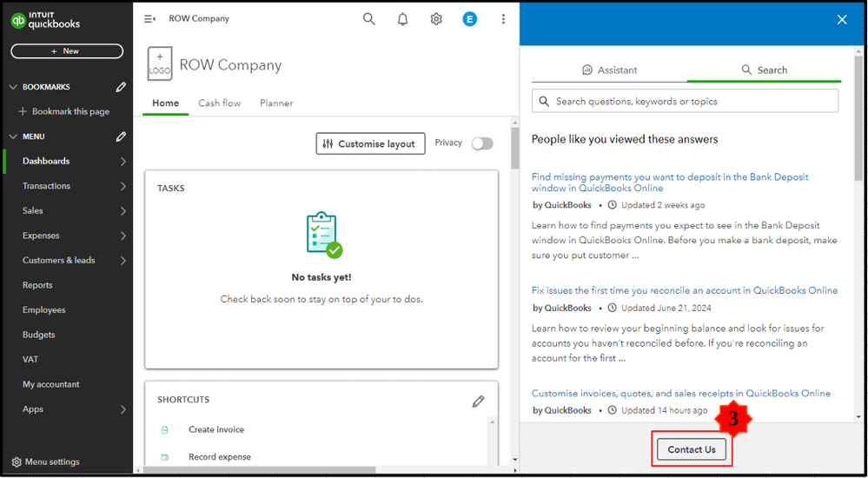Click the 'Updated 2 weeks ago' text

click(663, 205)
